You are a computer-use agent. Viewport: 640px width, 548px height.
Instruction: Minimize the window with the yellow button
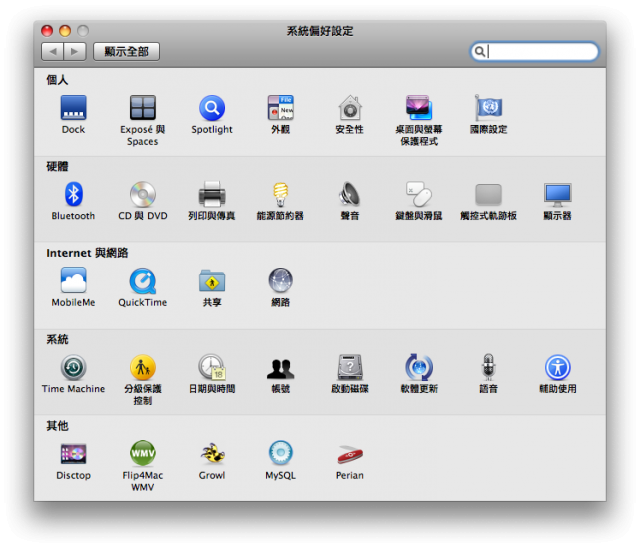(x=65, y=31)
